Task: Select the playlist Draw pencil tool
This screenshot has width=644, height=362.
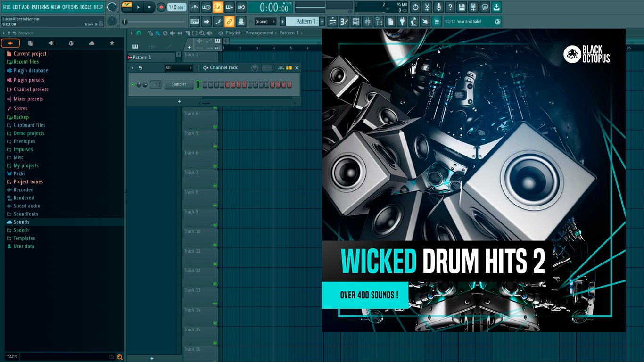Action: tap(150, 33)
